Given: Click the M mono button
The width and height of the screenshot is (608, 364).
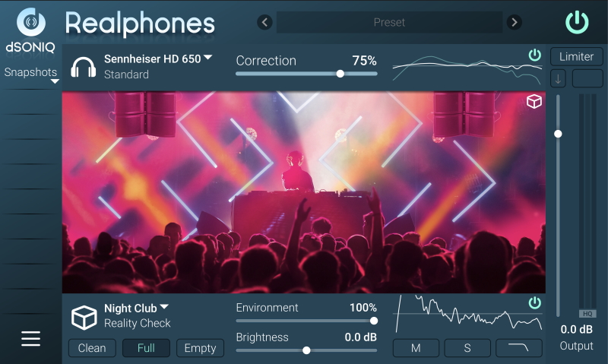Looking at the screenshot, I should (416, 348).
